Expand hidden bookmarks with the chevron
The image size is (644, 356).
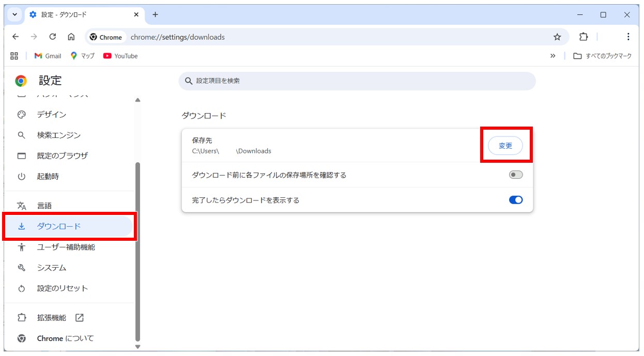coord(553,56)
